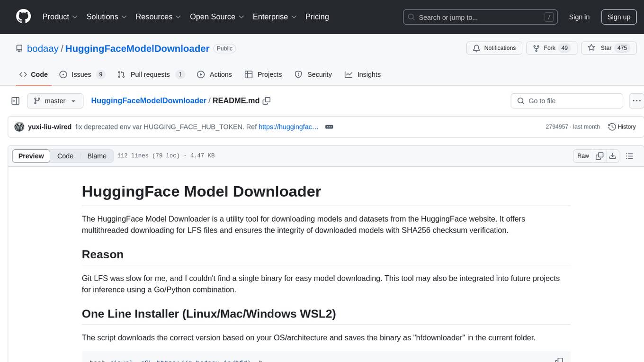The image size is (644, 362).
Task: Click the Sign up button
Action: (x=619, y=17)
